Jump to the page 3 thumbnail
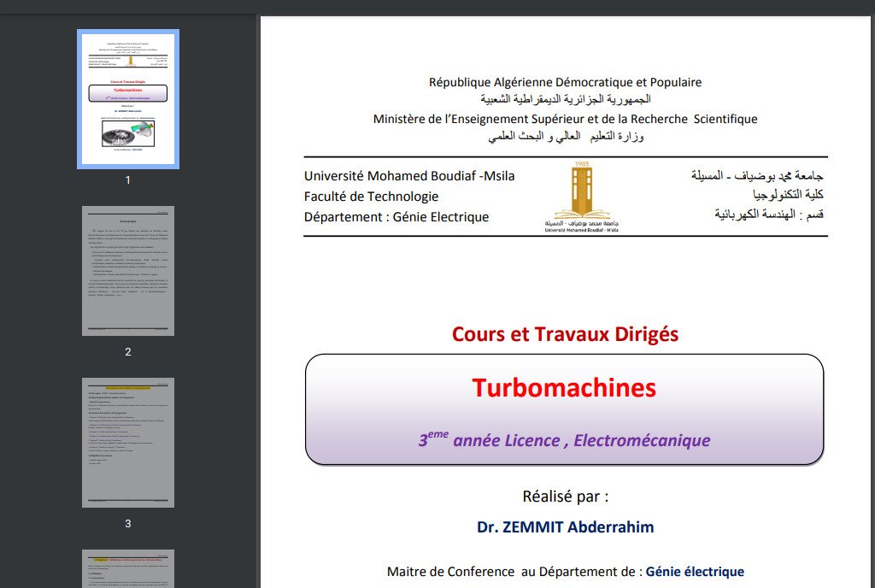Image resolution: width=875 pixels, height=588 pixels. point(128,443)
